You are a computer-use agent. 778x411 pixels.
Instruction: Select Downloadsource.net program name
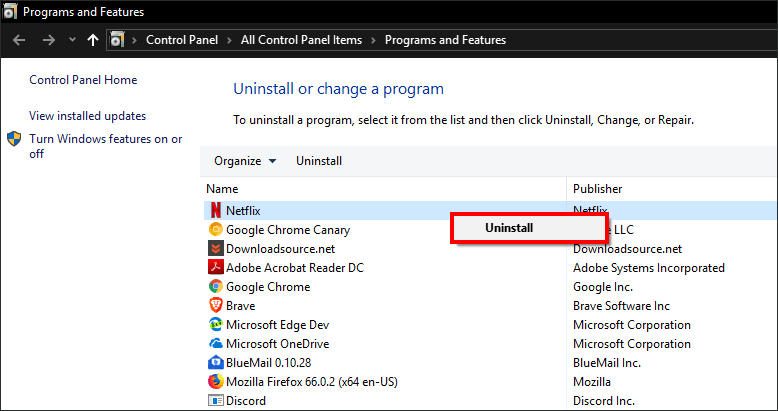click(x=280, y=249)
